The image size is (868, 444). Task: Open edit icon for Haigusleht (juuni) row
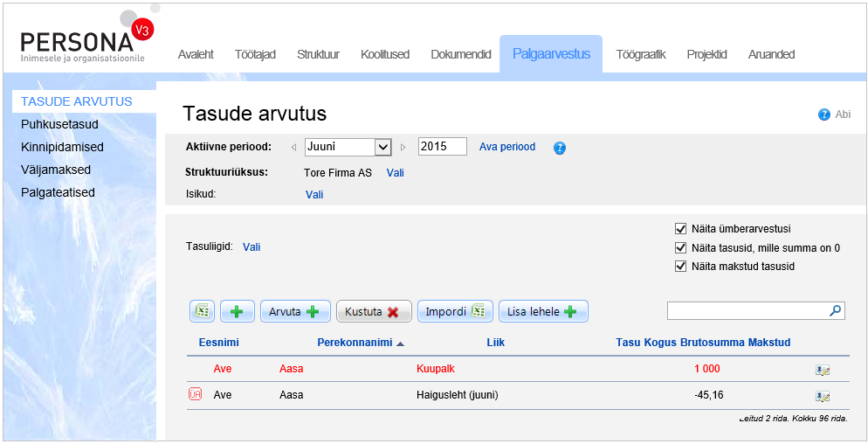[822, 396]
